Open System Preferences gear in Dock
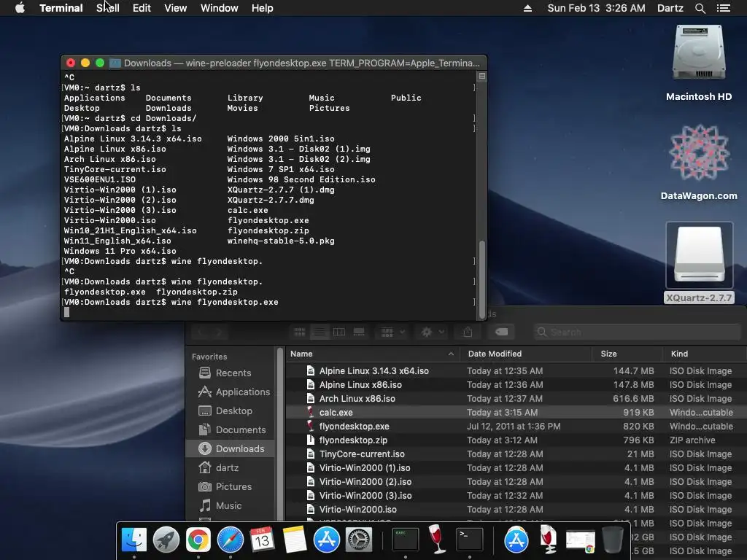Screen dimensions: 747x560 tap(358, 540)
